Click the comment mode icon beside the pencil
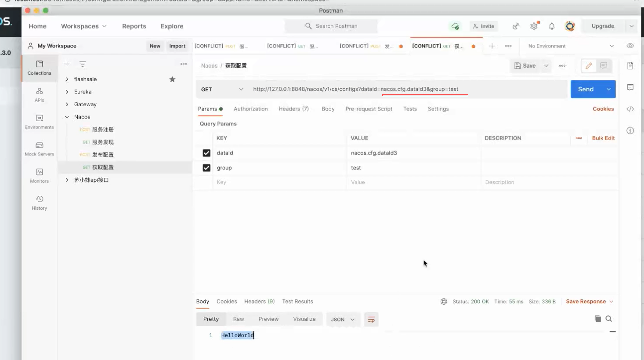This screenshot has width=644, height=360. [x=604, y=66]
